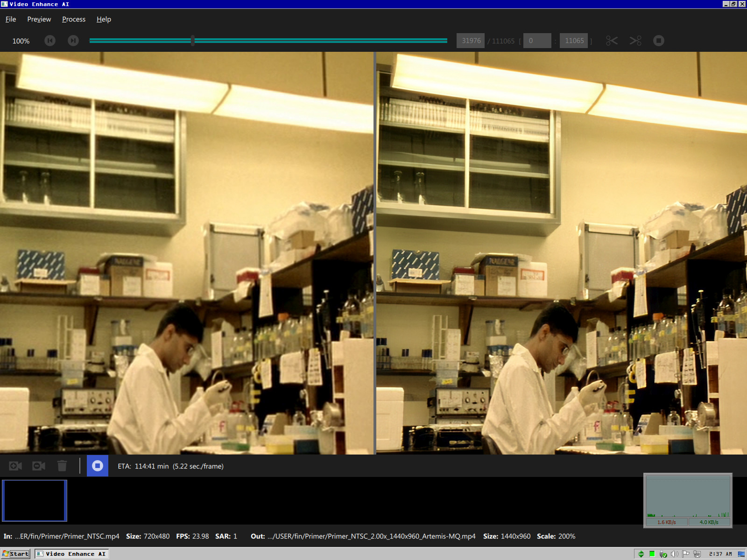Click the scissors-with-X trim tool icon

635,41
